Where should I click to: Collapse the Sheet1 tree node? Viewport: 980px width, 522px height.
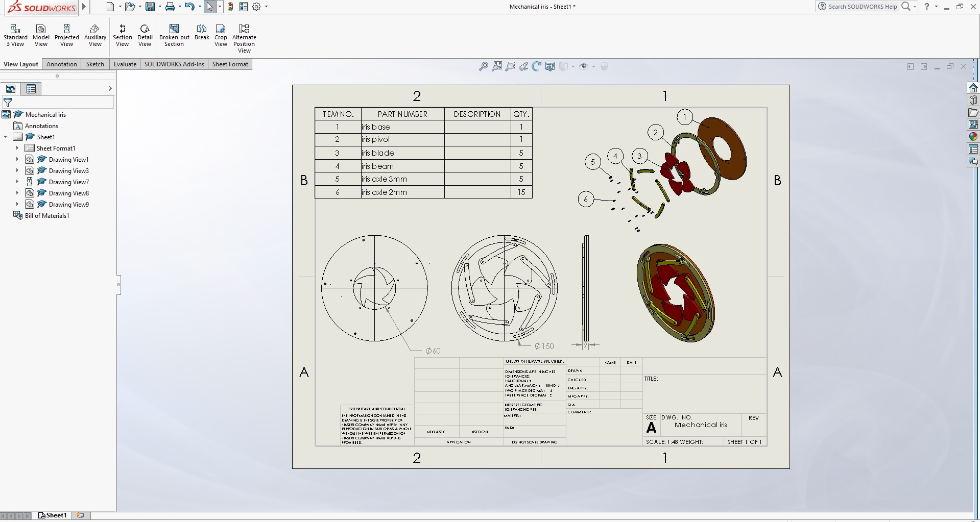pos(6,137)
